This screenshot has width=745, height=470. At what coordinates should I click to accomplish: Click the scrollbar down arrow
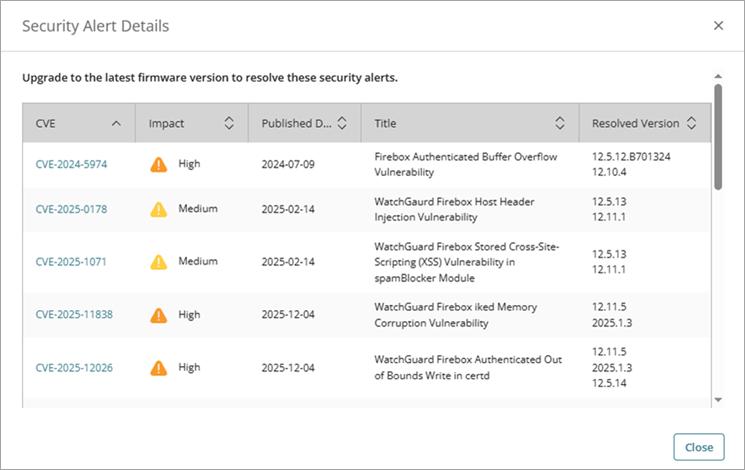tap(718, 400)
